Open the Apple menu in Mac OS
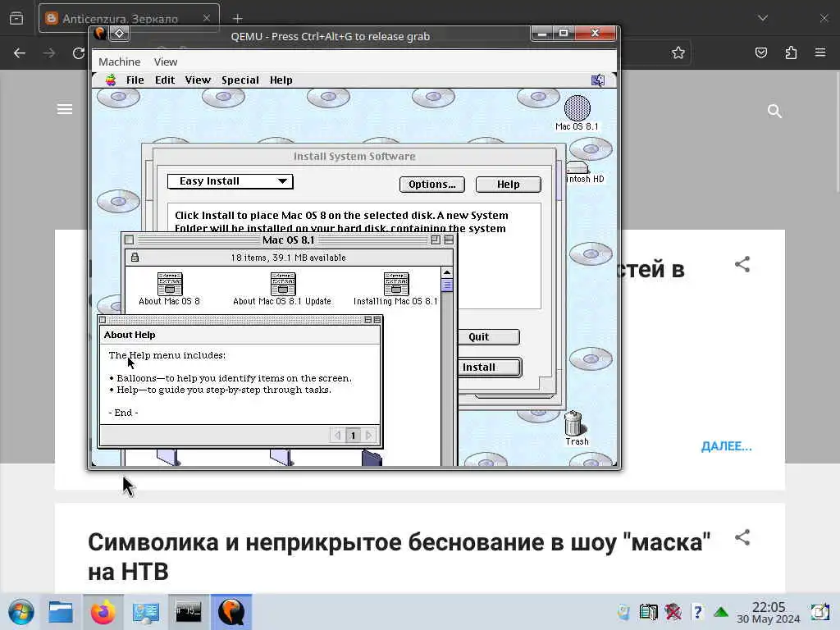This screenshot has width=840, height=630. (111, 80)
